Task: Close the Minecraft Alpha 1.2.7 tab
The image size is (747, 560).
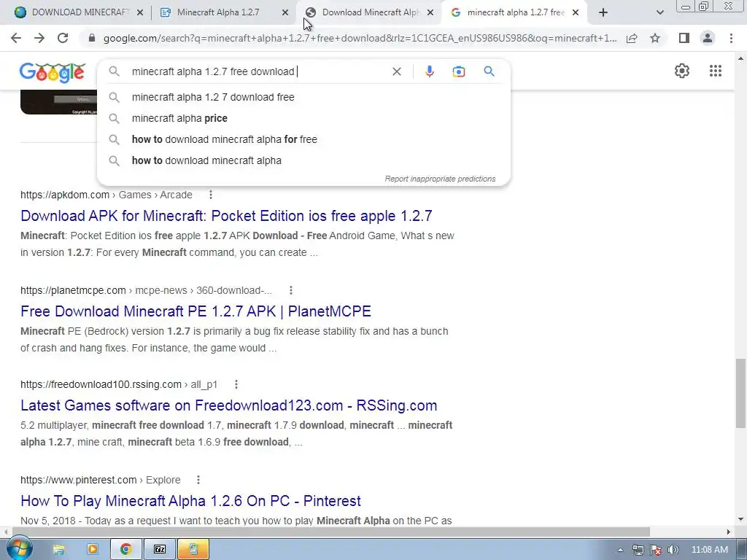Action: 285,13
